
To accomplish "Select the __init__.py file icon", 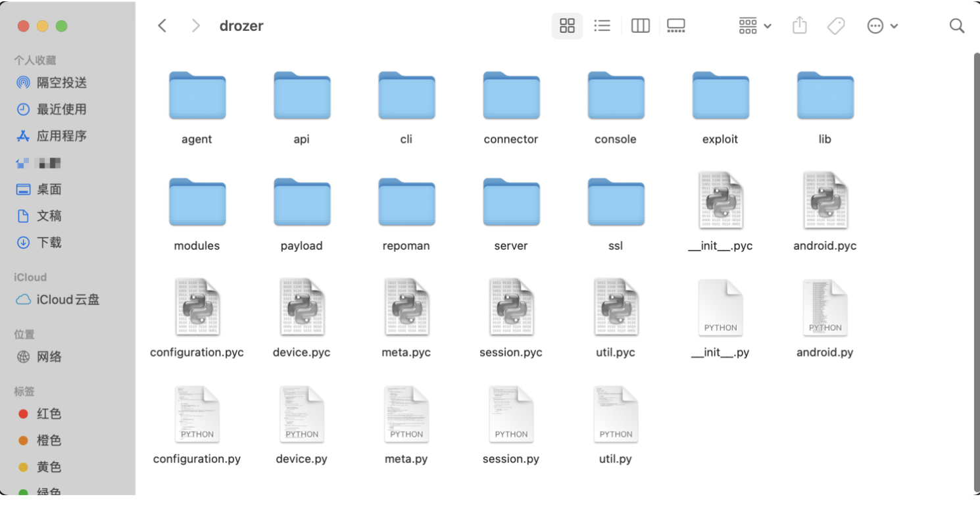I will click(x=720, y=307).
